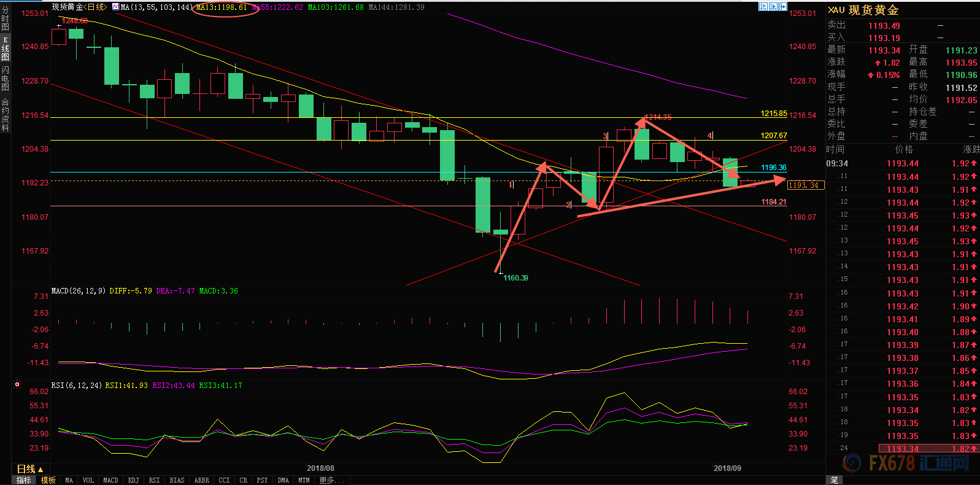980x485 pixels.
Task: Switch to the 闪电图 side tab
Action: (x=6, y=79)
